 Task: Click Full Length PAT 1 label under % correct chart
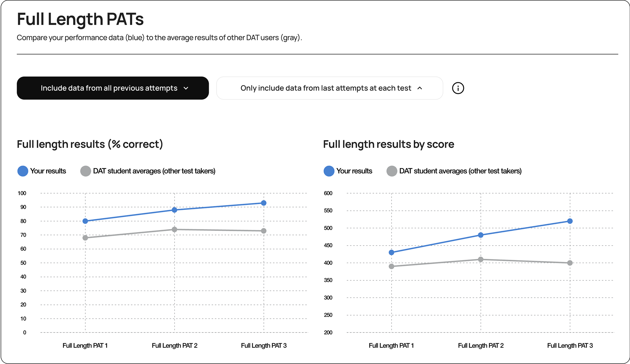[x=85, y=346]
